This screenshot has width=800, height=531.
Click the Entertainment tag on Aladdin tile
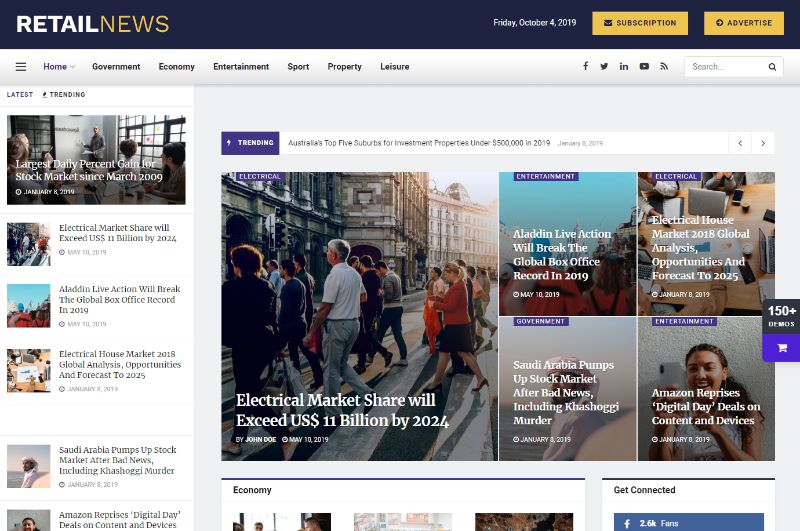pyautogui.click(x=545, y=176)
